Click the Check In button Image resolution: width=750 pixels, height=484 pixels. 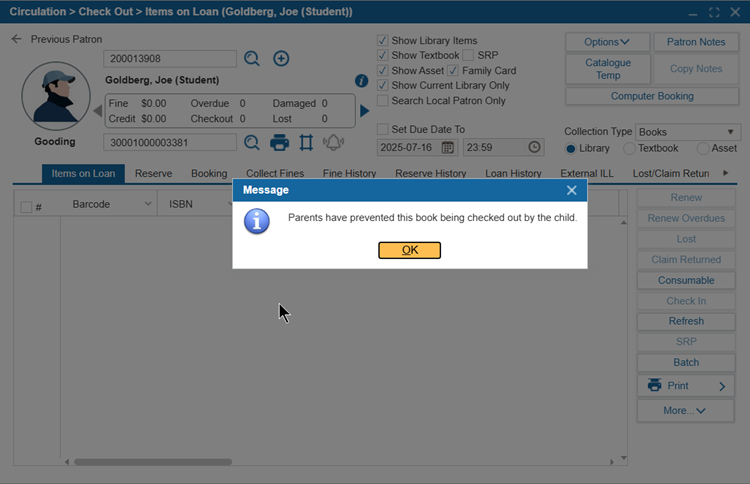[x=686, y=301]
